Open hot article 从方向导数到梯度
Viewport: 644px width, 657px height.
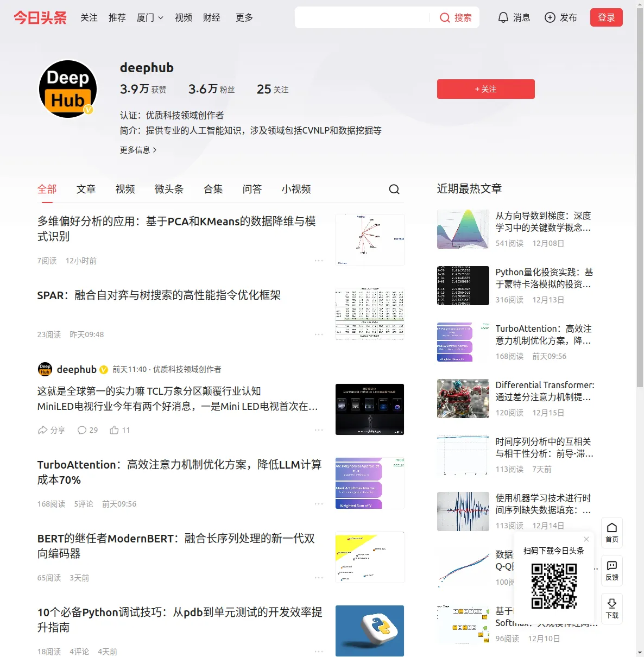[544, 222]
